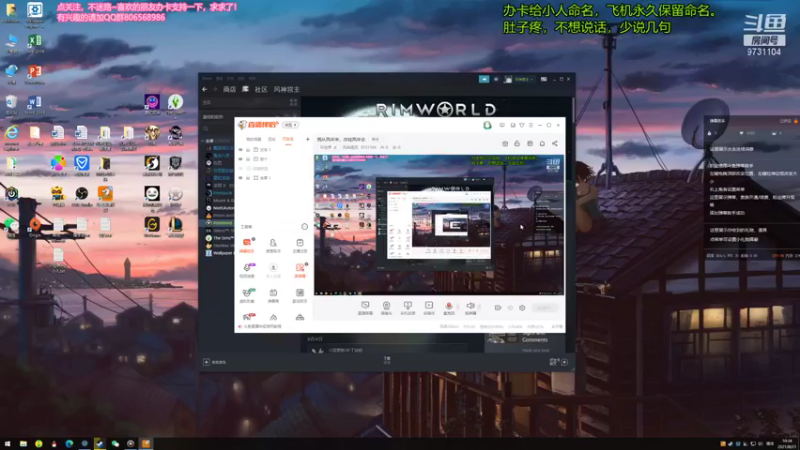Toggle the lock on the second source row
This screenshot has width=800, height=450.
pyautogui.click(x=248, y=159)
